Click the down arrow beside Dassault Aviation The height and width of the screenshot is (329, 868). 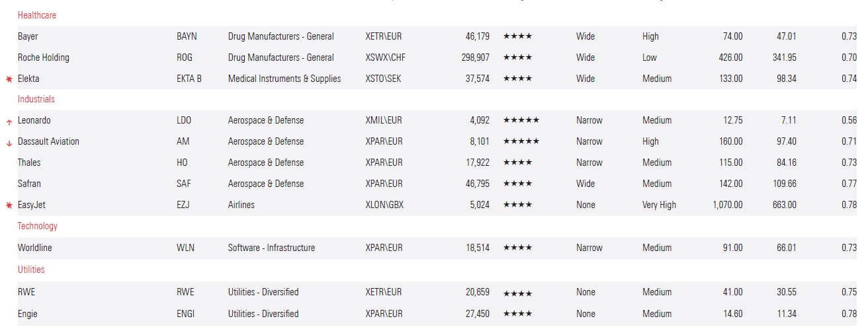point(9,143)
